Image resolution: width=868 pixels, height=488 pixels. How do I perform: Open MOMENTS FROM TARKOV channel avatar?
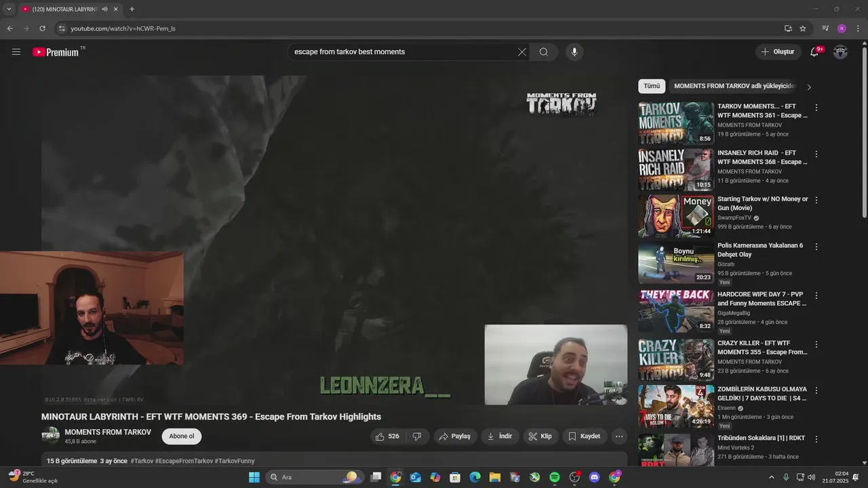[50, 436]
